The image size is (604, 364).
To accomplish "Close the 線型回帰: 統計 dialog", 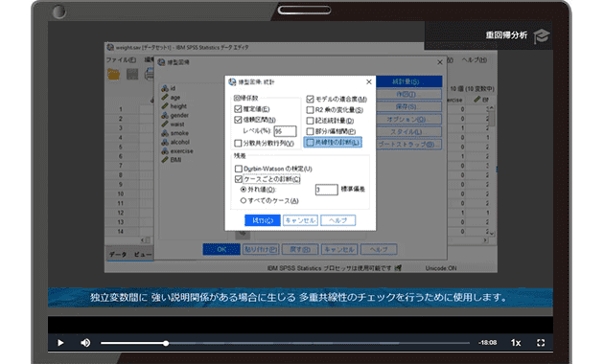I will pos(369,82).
